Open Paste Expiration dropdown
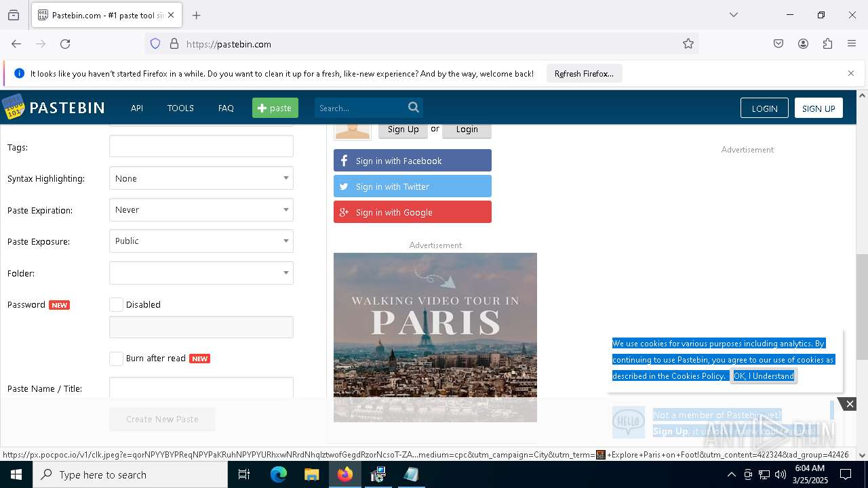Viewport: 868px width, 488px height. click(201, 209)
